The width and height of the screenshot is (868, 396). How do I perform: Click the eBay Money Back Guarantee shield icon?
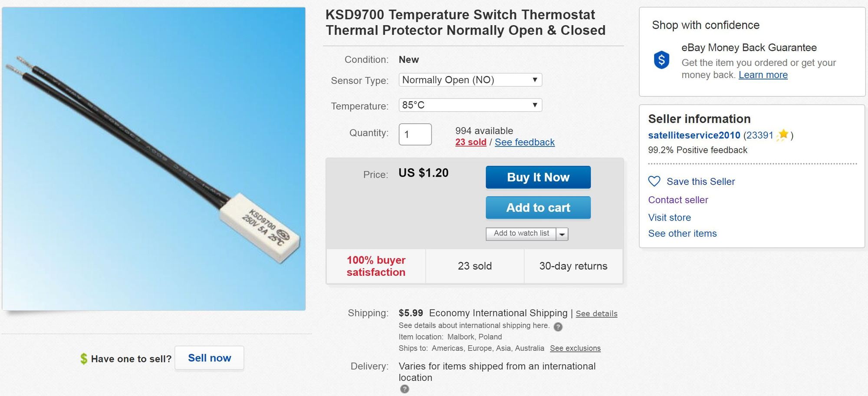pyautogui.click(x=661, y=60)
